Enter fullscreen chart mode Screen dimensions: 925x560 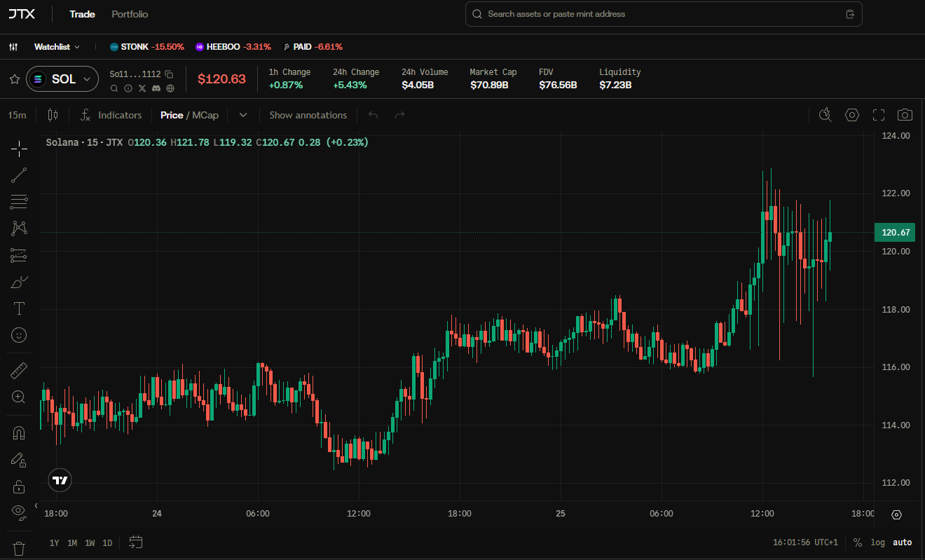pos(879,115)
